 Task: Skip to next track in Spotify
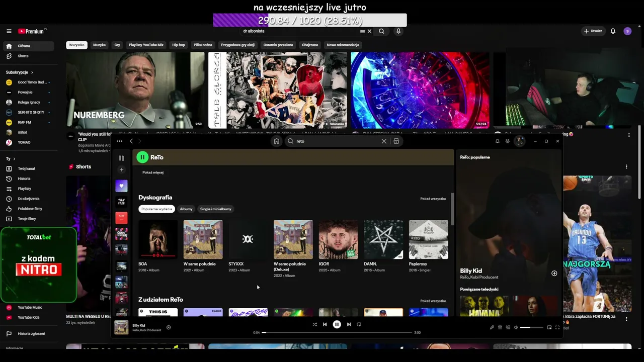pos(349,324)
